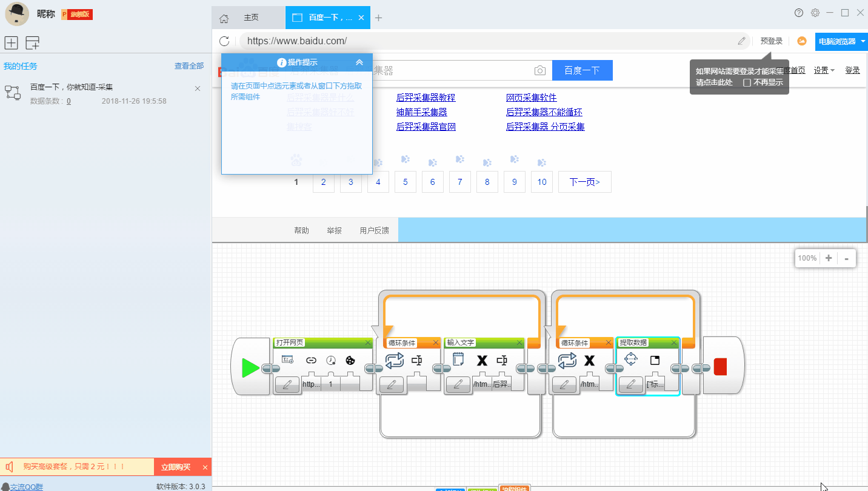This screenshot has height=491, width=868.
Task: Create new task with plus square icon
Action: [x=11, y=42]
